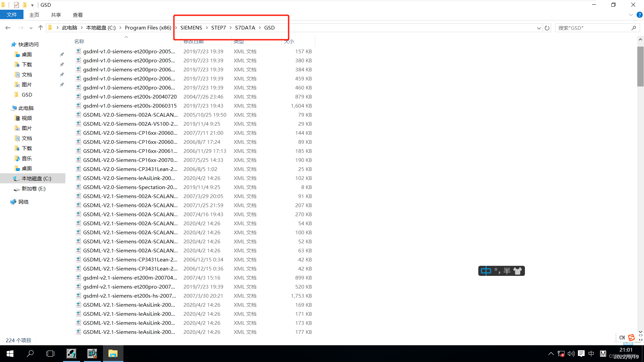Click the vertical scrollbar thumb
The width and height of the screenshot is (644, 362).
640,66
